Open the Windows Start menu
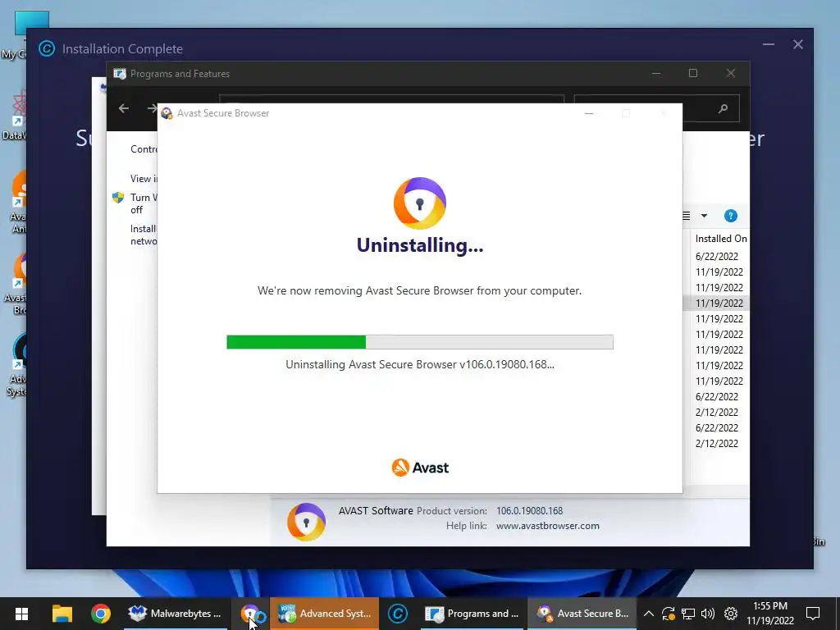This screenshot has height=630, width=840. point(21,614)
